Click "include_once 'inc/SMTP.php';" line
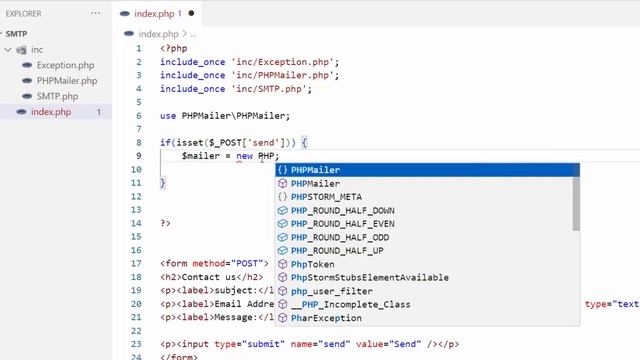This screenshot has height=360, width=640. [236, 89]
